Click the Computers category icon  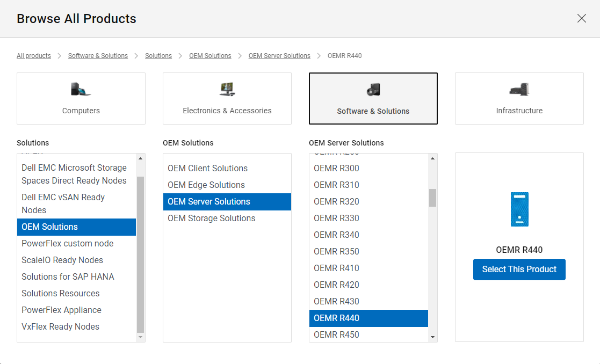(x=81, y=89)
